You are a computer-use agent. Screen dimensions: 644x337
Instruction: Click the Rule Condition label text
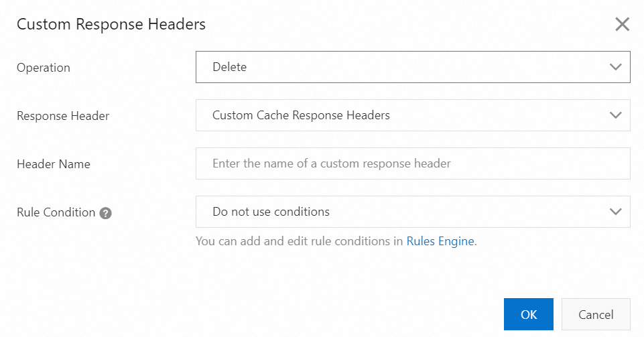click(x=56, y=212)
